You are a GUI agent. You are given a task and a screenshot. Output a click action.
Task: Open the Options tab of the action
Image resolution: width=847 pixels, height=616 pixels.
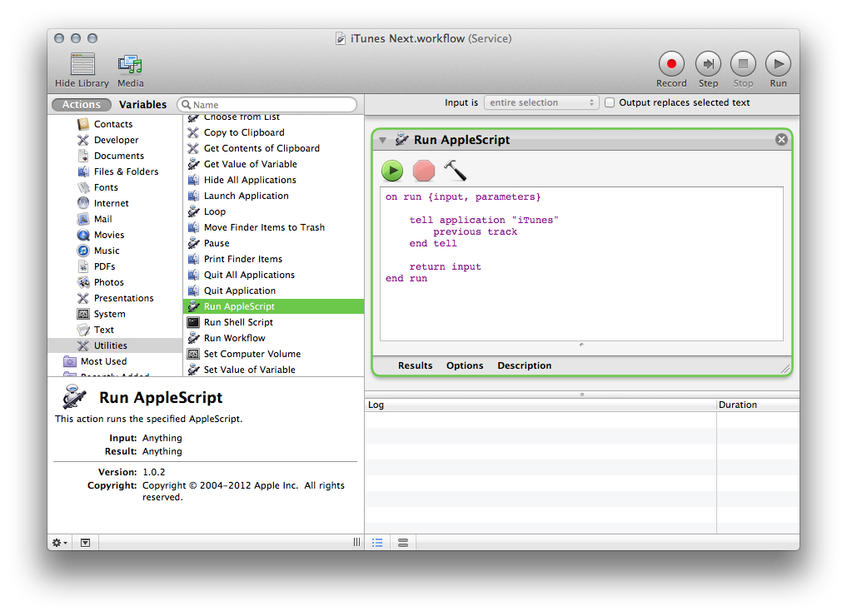click(465, 365)
